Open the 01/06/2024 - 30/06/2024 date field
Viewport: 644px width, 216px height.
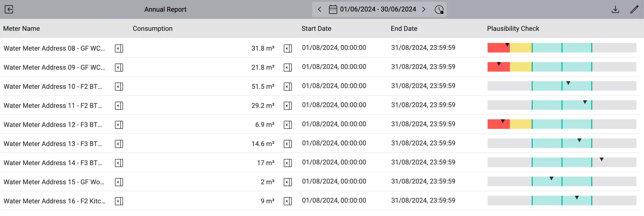point(378,9)
